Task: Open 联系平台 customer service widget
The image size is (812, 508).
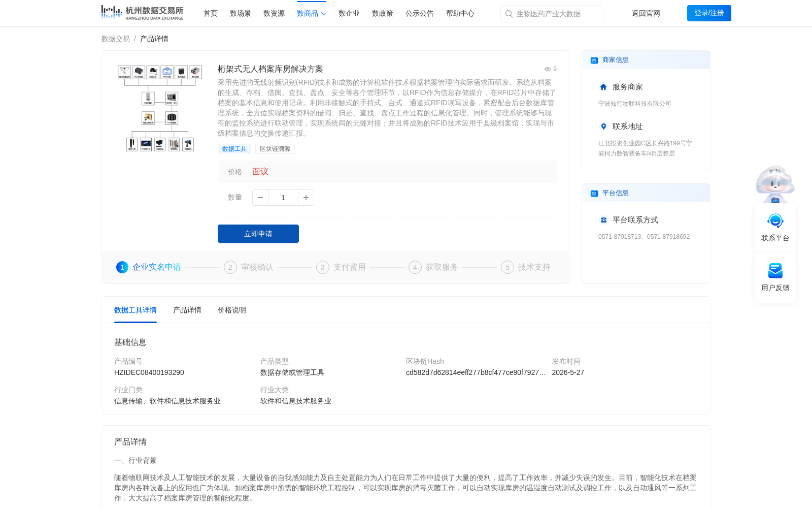Action: (x=775, y=228)
